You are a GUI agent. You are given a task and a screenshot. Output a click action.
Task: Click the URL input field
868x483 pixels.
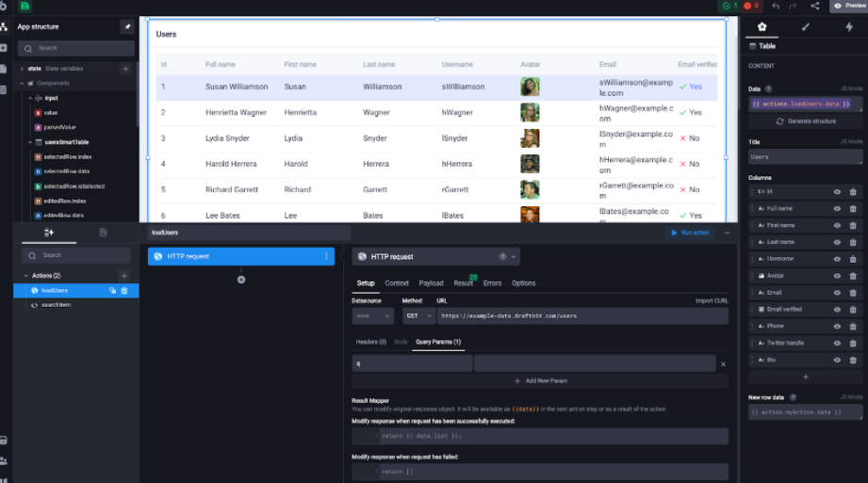click(x=581, y=316)
